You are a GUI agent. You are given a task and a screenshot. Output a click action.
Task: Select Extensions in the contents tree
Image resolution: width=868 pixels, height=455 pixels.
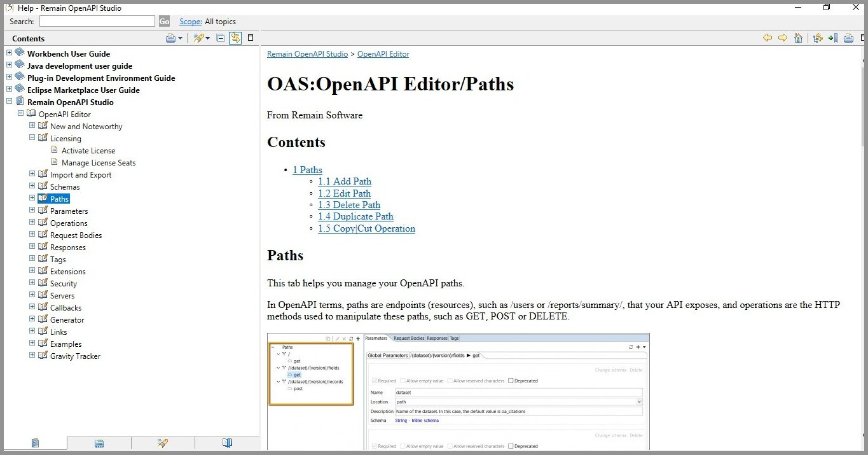pos(67,272)
